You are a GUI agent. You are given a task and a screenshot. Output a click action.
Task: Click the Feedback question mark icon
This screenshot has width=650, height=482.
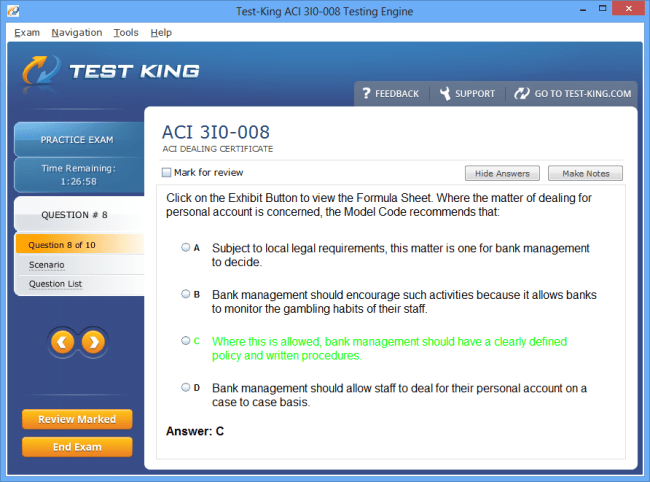tap(366, 93)
